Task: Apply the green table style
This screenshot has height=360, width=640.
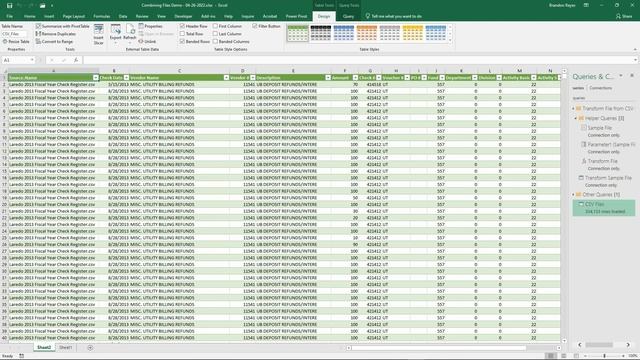Action: tap(298, 33)
